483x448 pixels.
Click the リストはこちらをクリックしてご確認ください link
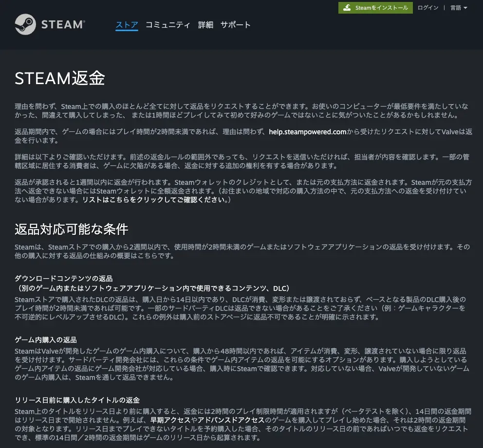point(156,200)
